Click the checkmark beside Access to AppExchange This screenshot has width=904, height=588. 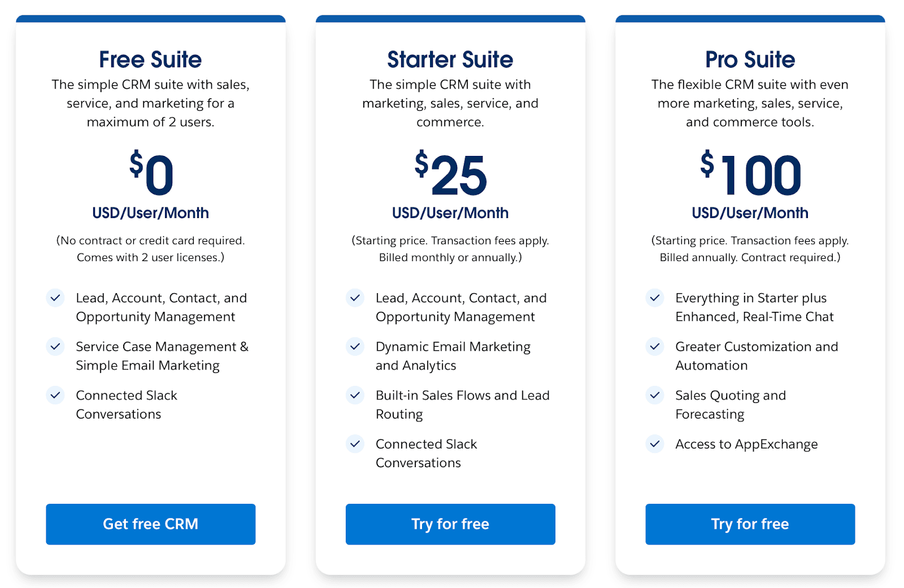point(655,444)
